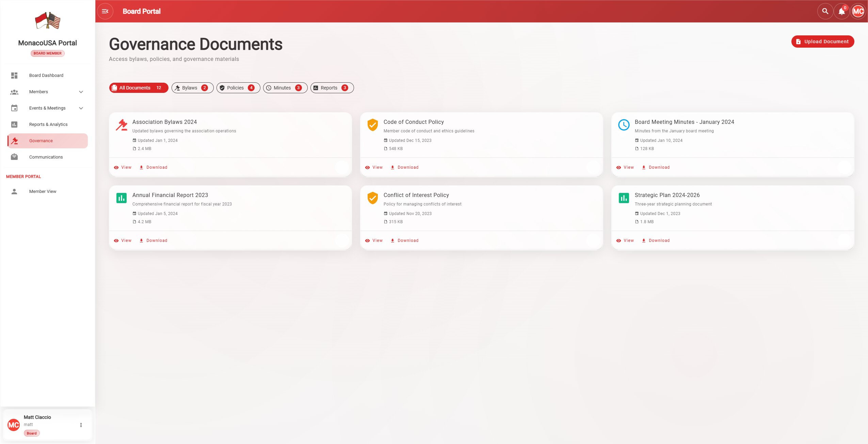Click the Upload Document button

[x=822, y=42]
